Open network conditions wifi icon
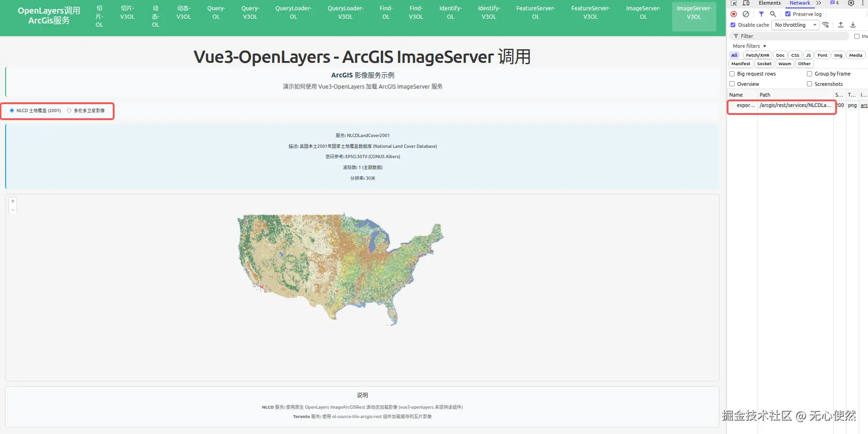Screen dimensions: 868x434 826,25
